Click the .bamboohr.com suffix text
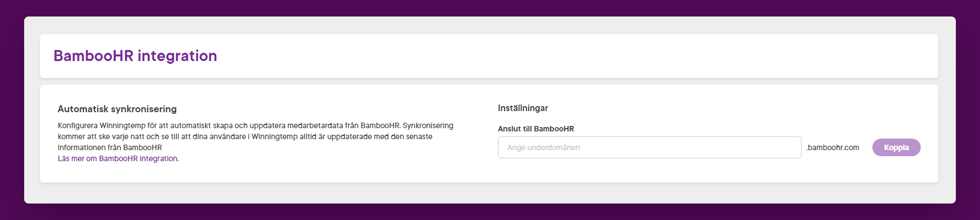This screenshot has width=980, height=220. pos(832,147)
